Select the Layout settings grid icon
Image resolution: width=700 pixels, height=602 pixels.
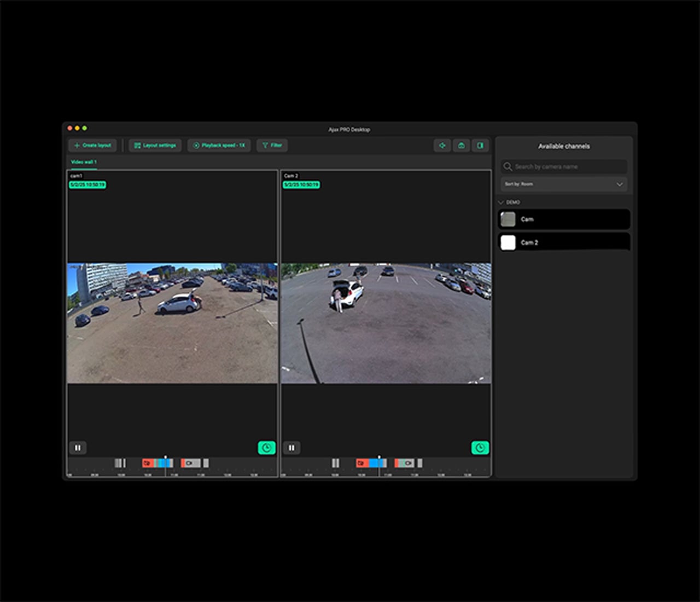pos(137,145)
